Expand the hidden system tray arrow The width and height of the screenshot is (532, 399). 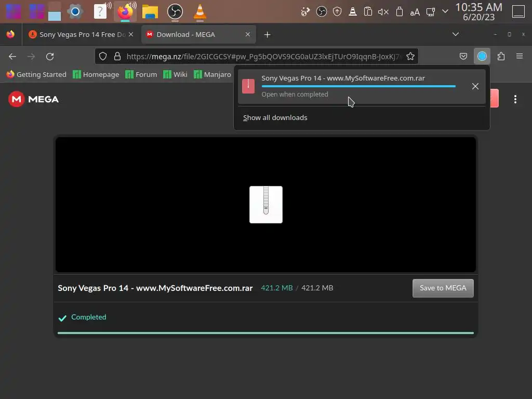point(445,11)
